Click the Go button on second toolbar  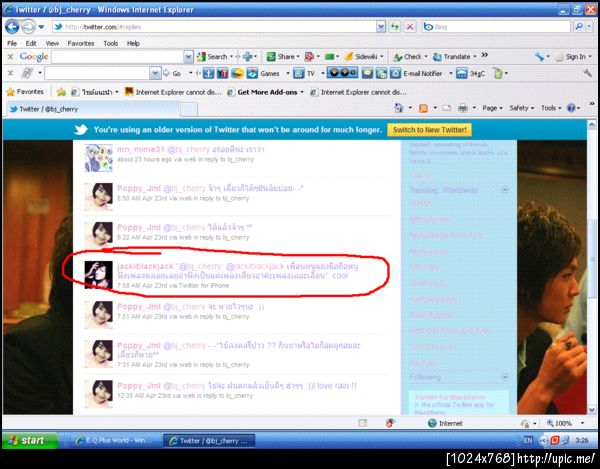[x=173, y=73]
